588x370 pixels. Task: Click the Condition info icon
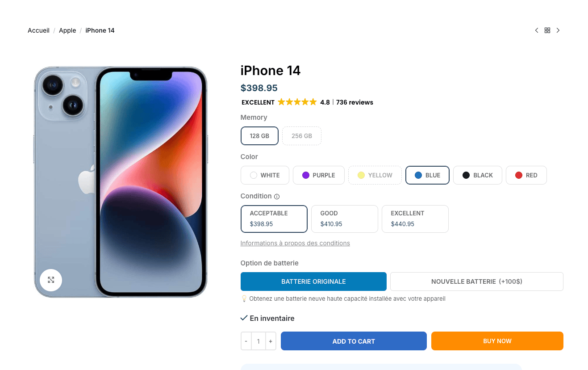pos(277,197)
